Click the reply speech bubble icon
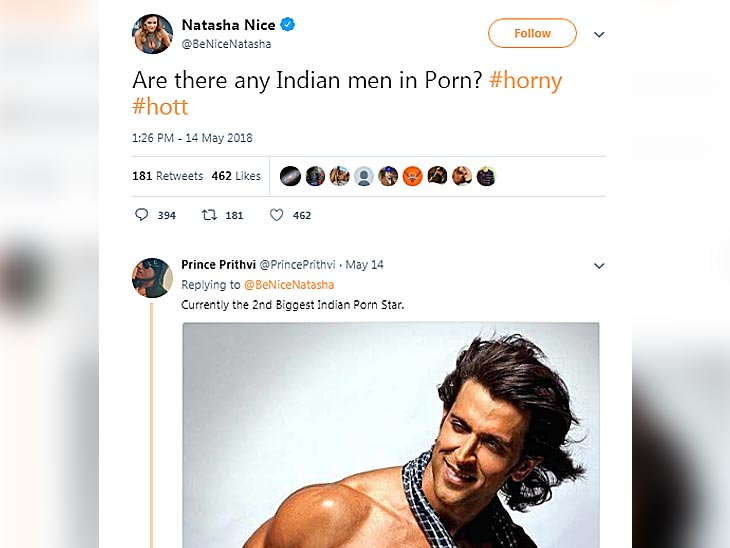Screen dimensions: 730x548 pos(141,215)
